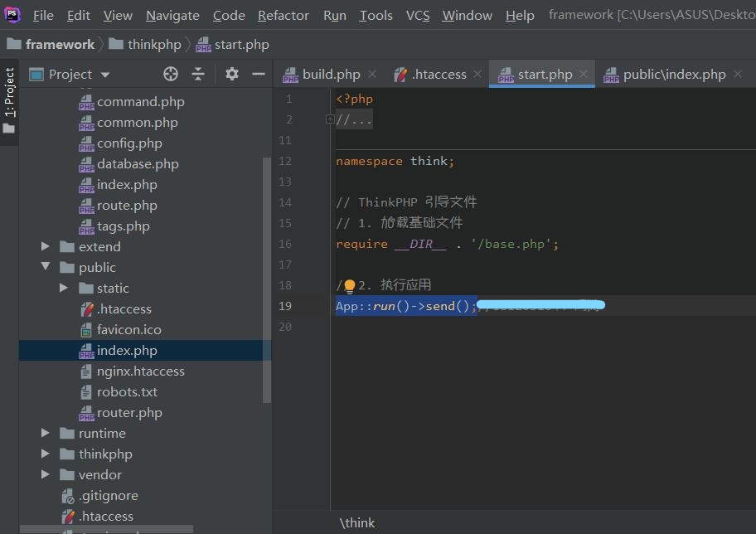
Task: Hide the Project panel with minus icon
Action: click(259, 74)
